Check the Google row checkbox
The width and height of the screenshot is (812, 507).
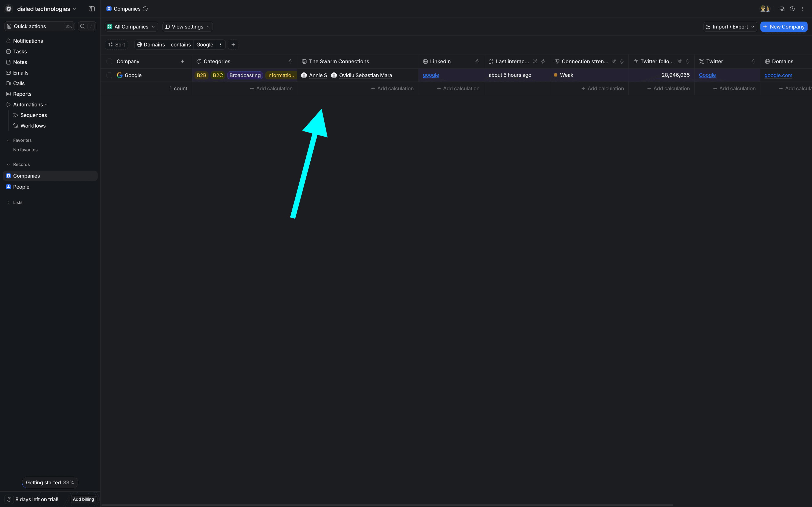[109, 75]
